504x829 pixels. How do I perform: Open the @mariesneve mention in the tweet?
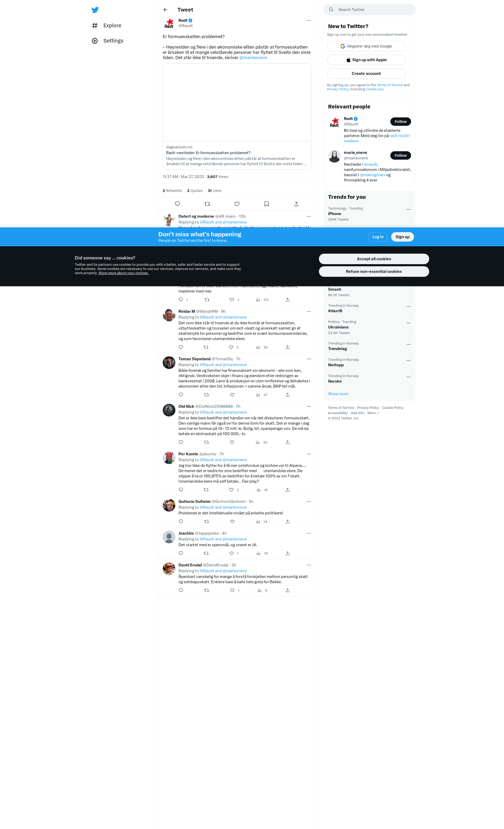point(253,58)
